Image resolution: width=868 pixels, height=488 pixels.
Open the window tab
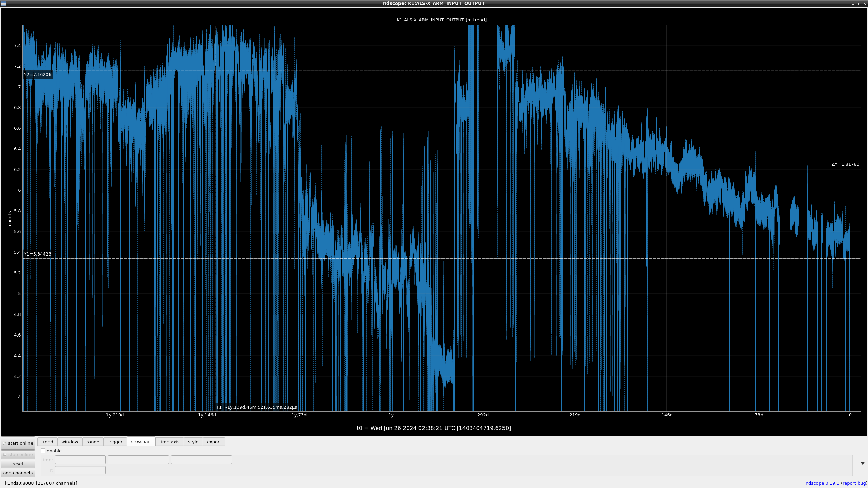[70, 442]
